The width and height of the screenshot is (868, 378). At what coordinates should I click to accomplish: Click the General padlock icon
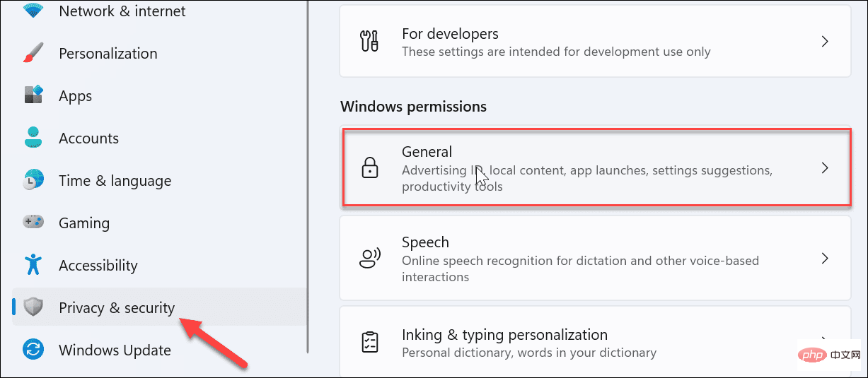(370, 168)
